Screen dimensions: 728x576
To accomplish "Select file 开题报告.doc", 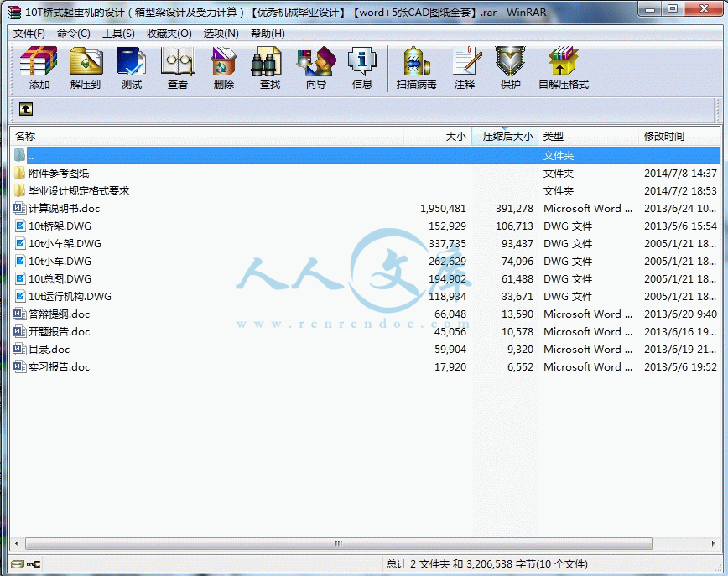I will click(x=59, y=332).
